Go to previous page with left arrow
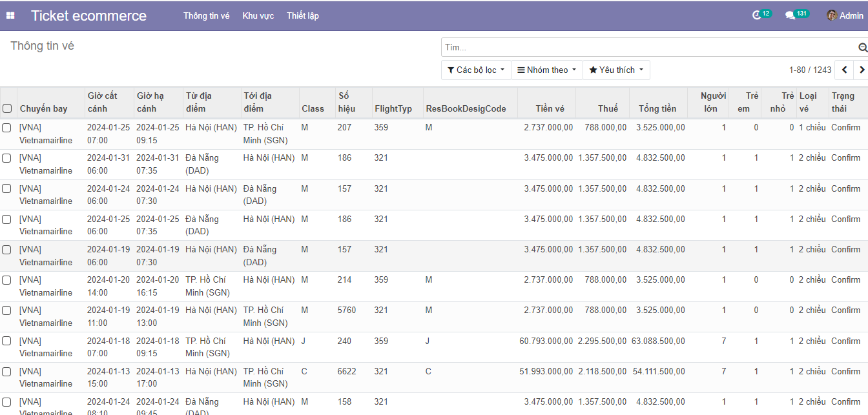This screenshot has width=868, height=415. 844,70
